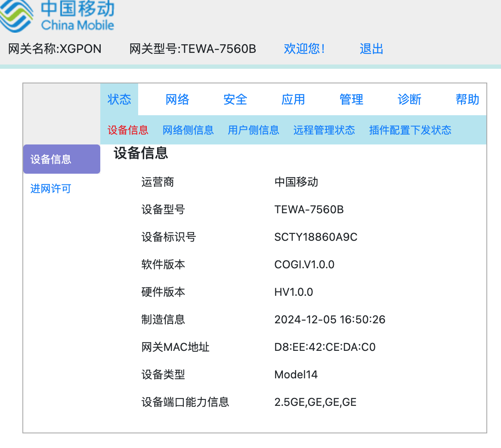Select the 设备信息 sub-tab highlighted in red
The width and height of the screenshot is (501, 448).
pos(127,130)
